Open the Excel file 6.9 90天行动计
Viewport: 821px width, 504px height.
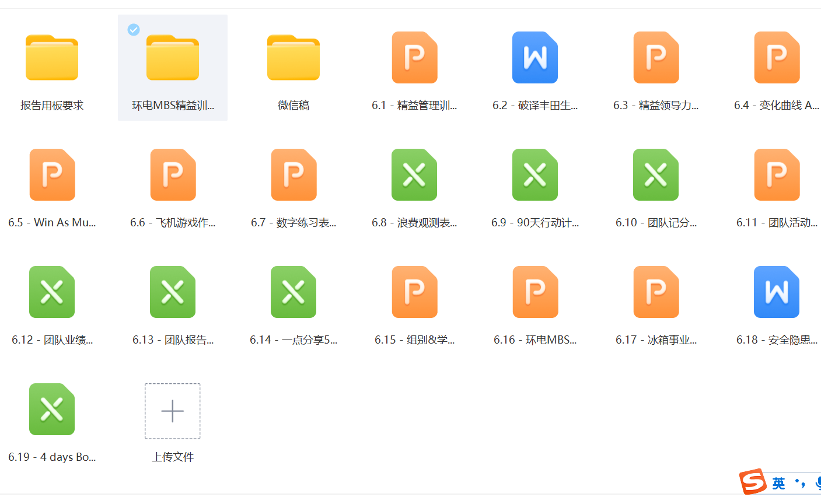tap(535, 174)
